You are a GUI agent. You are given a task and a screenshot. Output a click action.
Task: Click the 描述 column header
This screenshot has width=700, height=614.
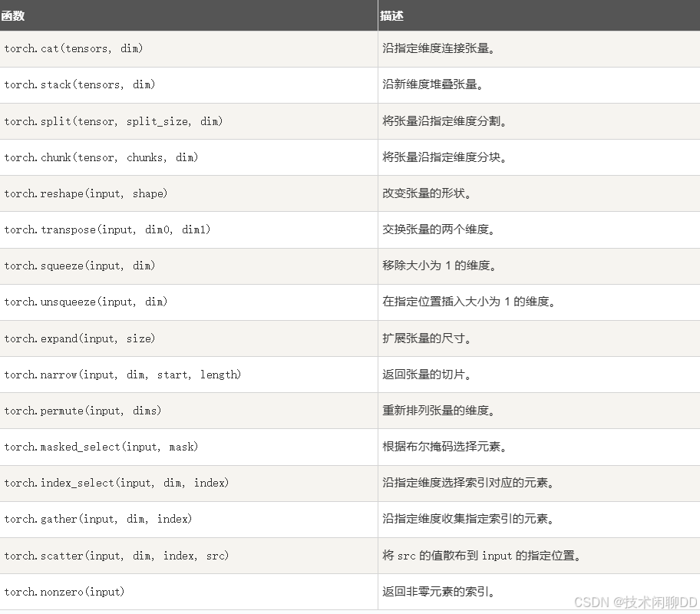(x=539, y=15)
